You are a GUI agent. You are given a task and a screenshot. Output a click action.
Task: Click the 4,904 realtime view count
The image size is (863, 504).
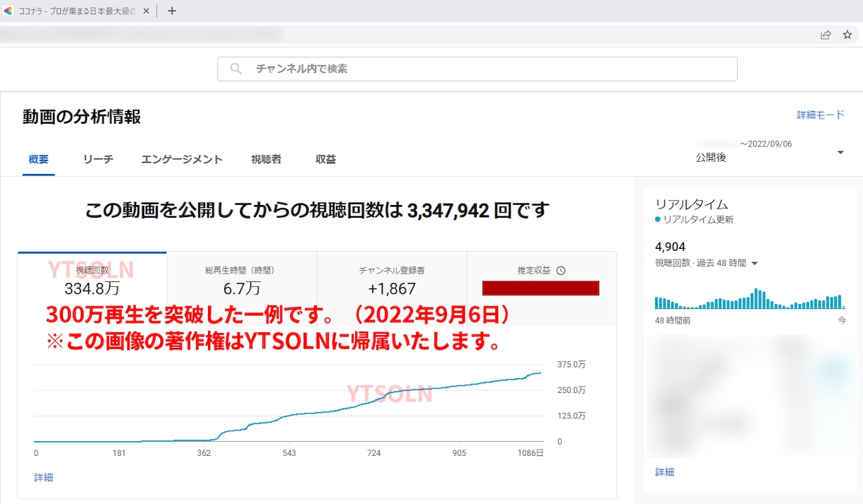point(671,247)
